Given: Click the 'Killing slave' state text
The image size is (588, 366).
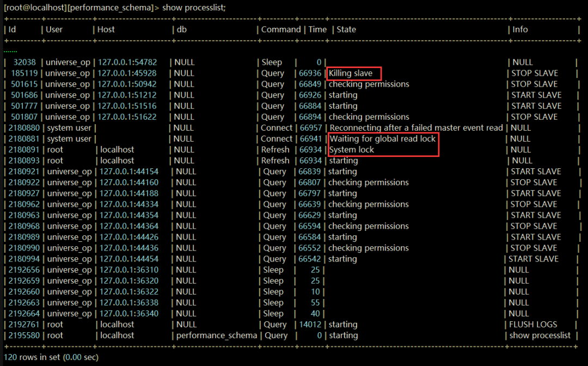Looking at the screenshot, I should click(x=351, y=73).
